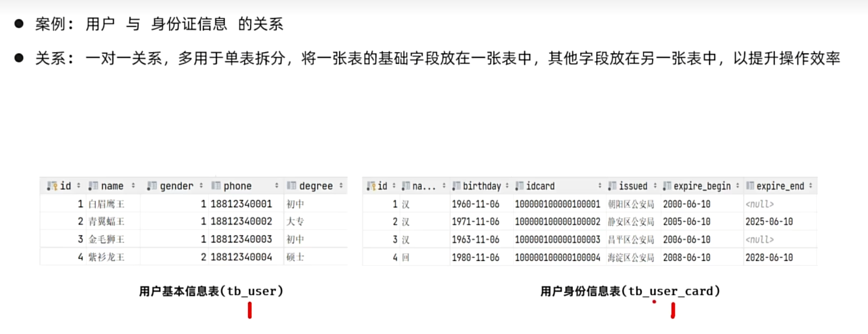Toggle sort arrows on the birthday column
This screenshot has height=334, width=868.
507,185
